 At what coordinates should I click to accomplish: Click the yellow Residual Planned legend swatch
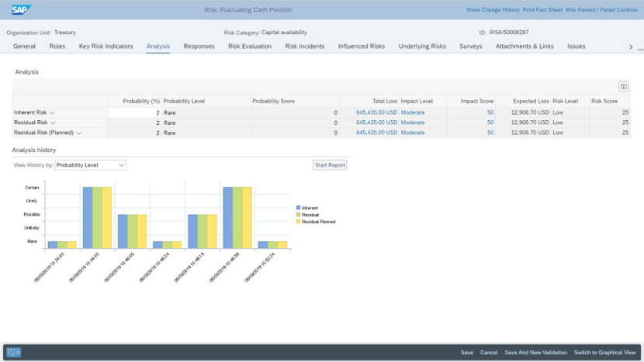tap(298, 222)
